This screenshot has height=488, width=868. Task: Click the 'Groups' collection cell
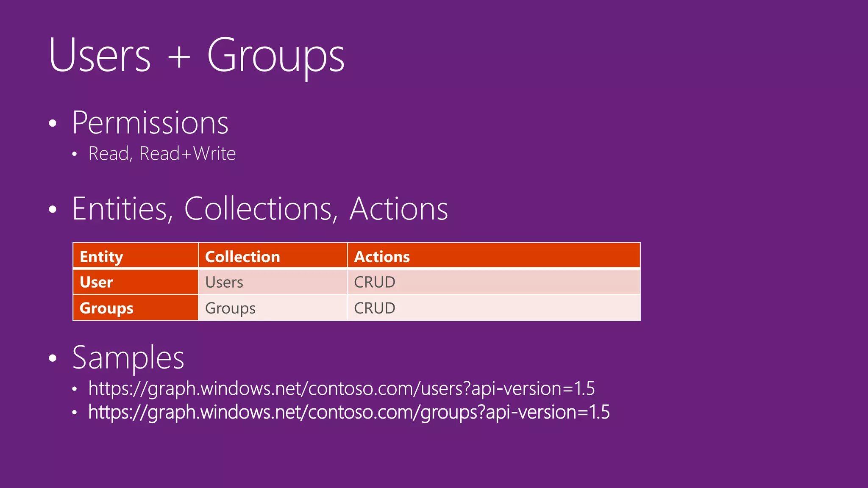273,308
